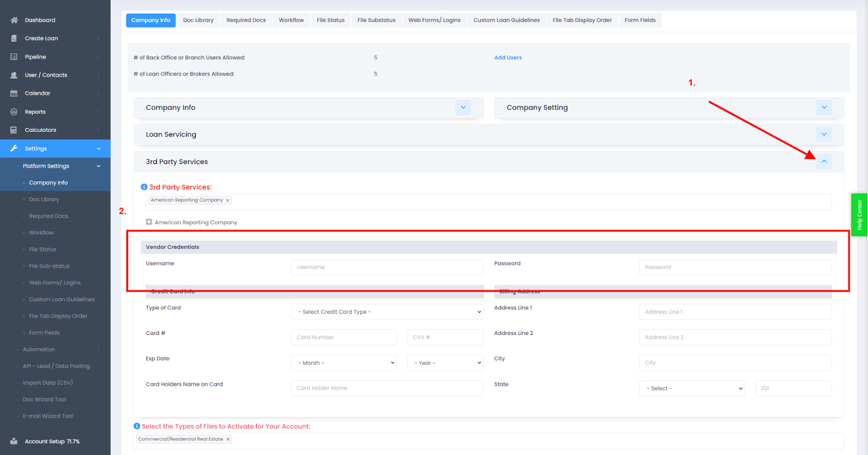Screen dimensions: 868x455
Task: Switch to the File Substatus tab
Action: (376, 20)
